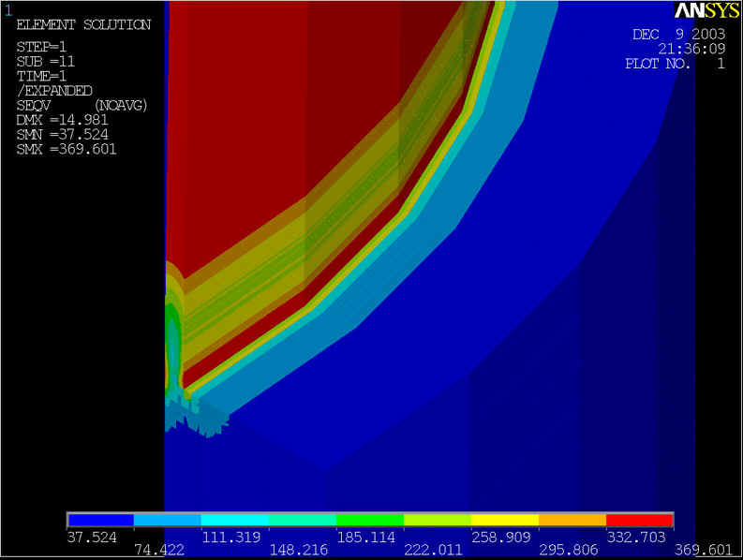Click the legend value 332.703
This screenshot has width=743, height=560.
click(636, 537)
